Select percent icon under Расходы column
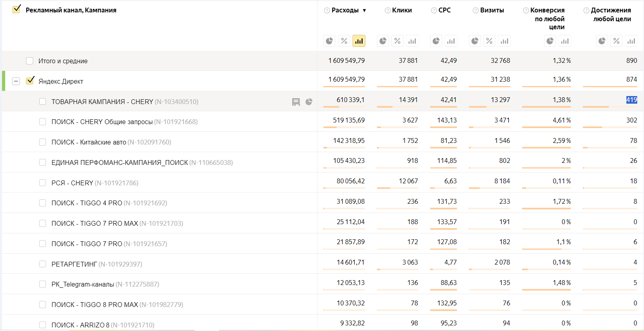 344,41
